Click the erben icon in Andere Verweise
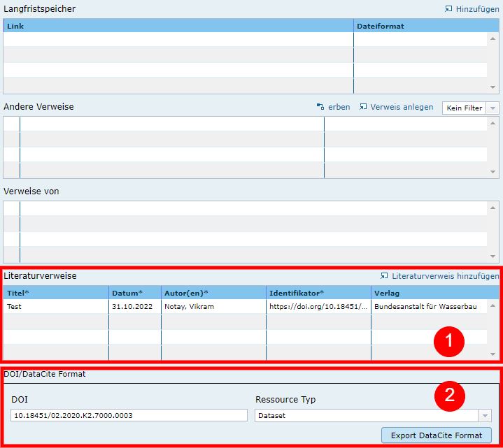503x448 pixels. [x=320, y=107]
